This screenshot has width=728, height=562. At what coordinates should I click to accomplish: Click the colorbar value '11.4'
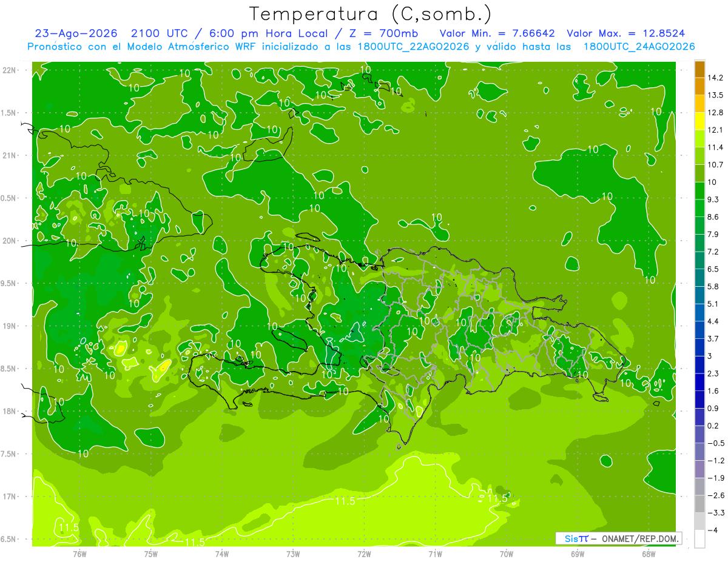[x=714, y=147]
